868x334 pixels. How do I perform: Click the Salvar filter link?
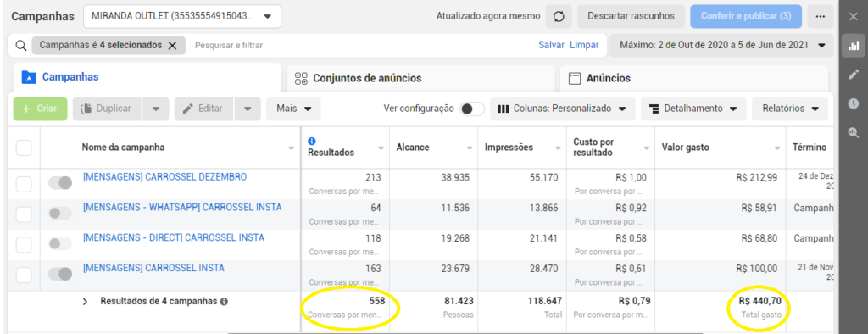551,46
